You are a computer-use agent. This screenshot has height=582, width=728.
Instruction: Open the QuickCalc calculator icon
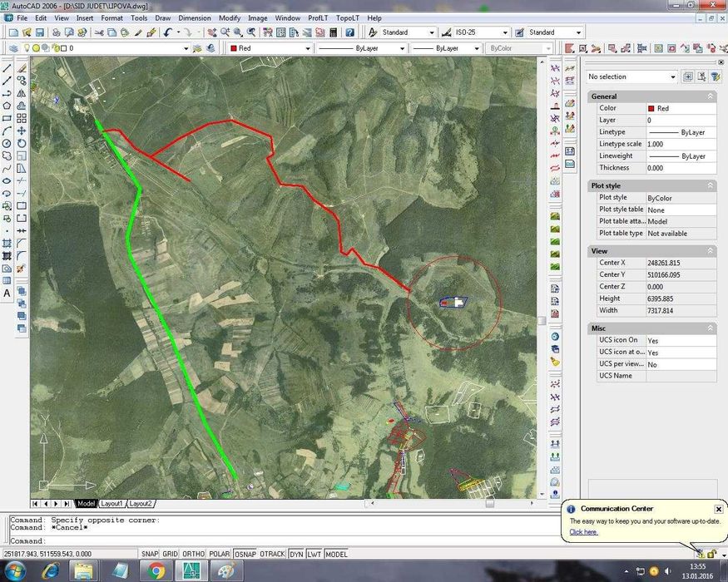[x=333, y=32]
